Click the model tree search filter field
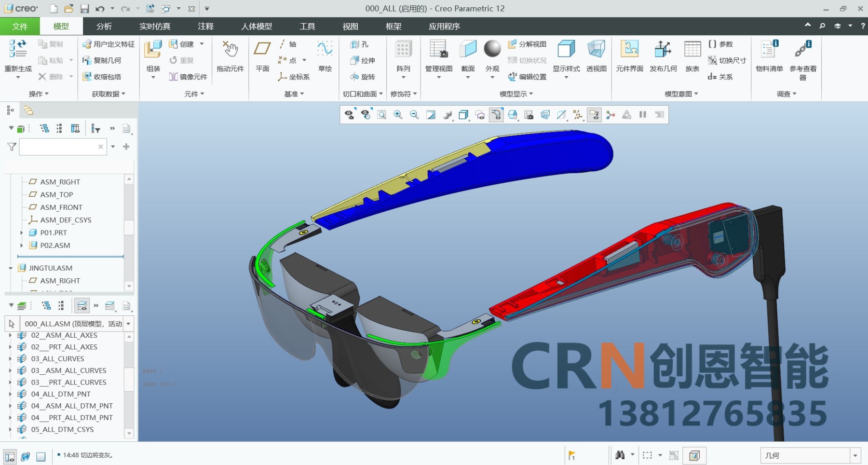The height and width of the screenshot is (465, 868). [x=63, y=147]
